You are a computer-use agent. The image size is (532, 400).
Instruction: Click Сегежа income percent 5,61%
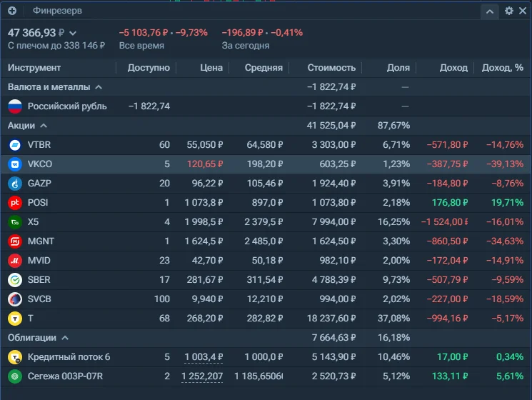tap(510, 376)
